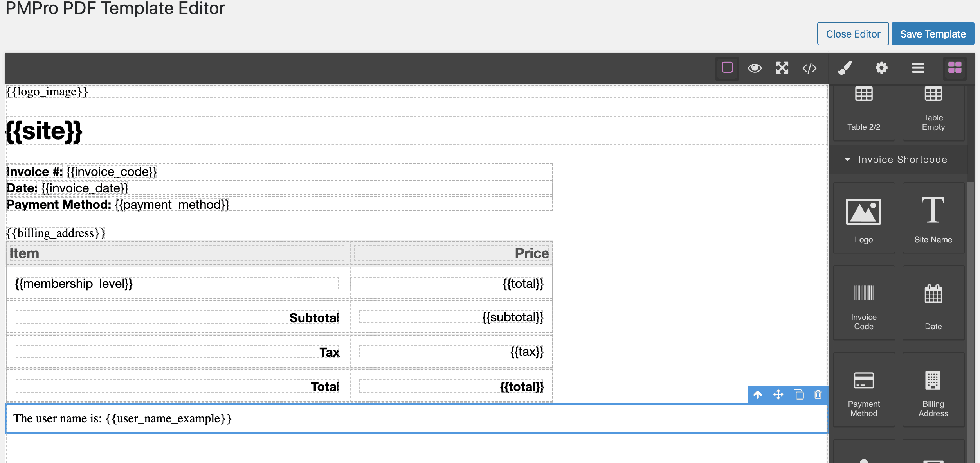Select the Payment Method block
The width and height of the screenshot is (980, 463).
(864, 389)
